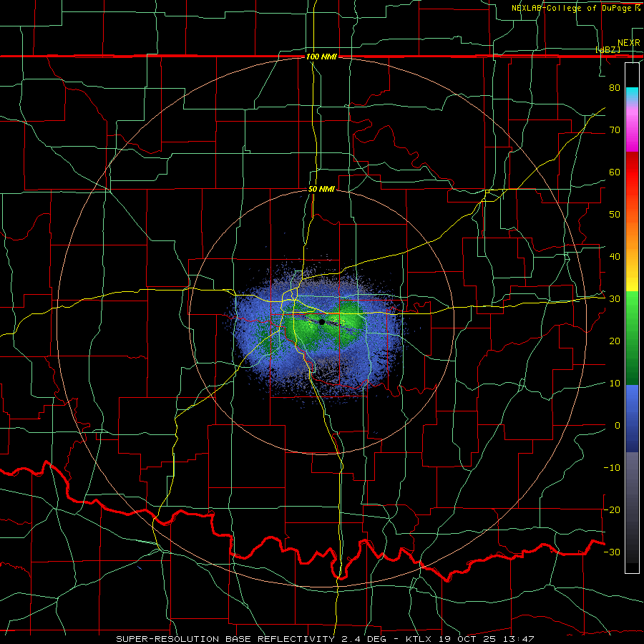Click the 100 NMI range ring label
Image resolution: width=644 pixels, height=644 pixels.
[x=321, y=57]
